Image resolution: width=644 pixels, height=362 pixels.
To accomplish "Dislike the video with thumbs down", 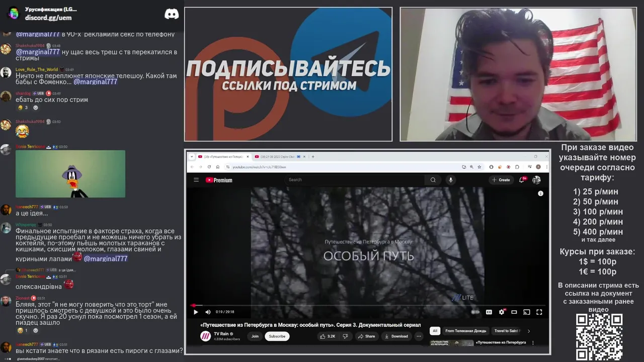I will pos(345,336).
